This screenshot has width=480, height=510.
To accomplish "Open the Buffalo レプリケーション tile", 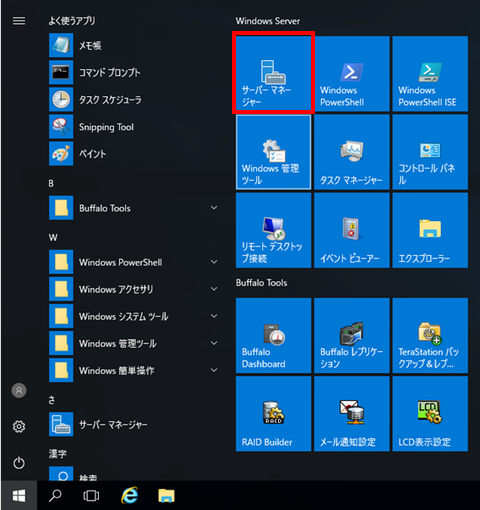I will click(x=352, y=336).
